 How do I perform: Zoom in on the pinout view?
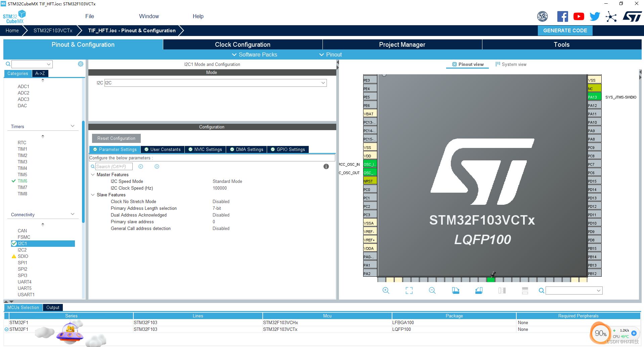click(386, 291)
